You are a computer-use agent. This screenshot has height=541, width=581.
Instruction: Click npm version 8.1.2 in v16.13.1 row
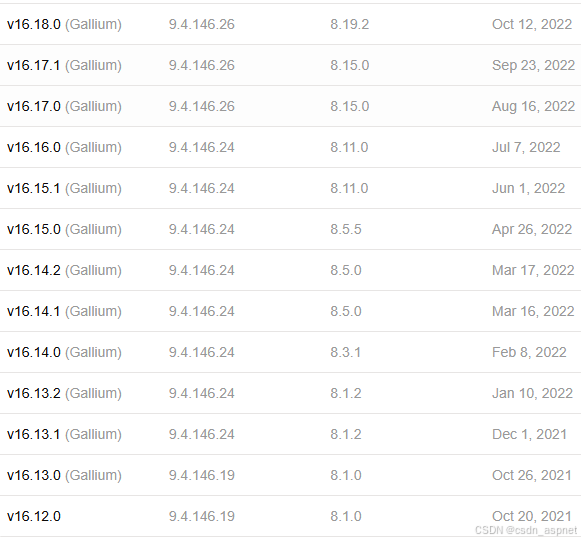pos(346,435)
